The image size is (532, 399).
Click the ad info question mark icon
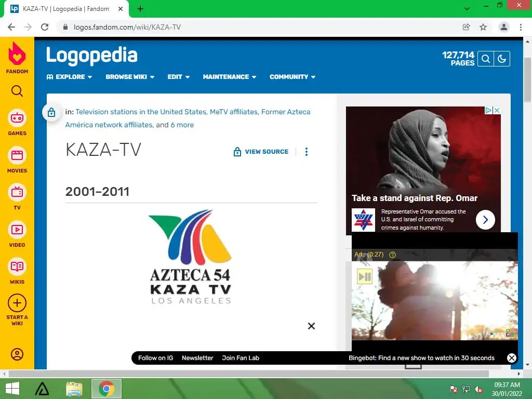coord(393,255)
